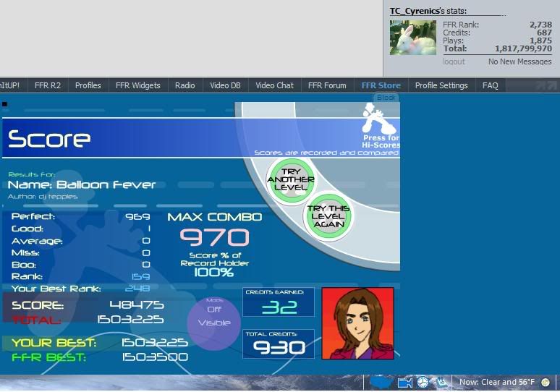This screenshot has height=392, width=560.
Task: Click the weather moon icon
Action: [545, 382]
